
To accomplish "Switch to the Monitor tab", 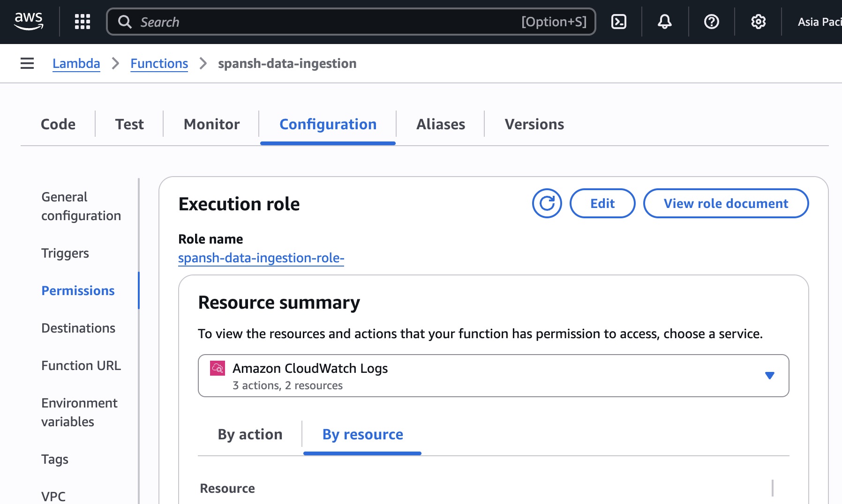I will [x=211, y=124].
